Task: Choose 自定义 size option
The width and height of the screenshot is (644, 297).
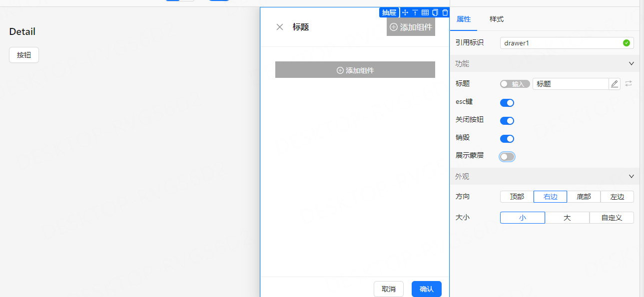Action: (612, 218)
